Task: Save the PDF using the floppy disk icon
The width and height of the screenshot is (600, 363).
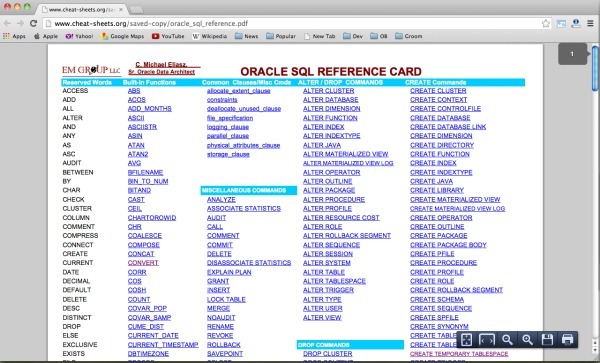Action: coord(548,339)
